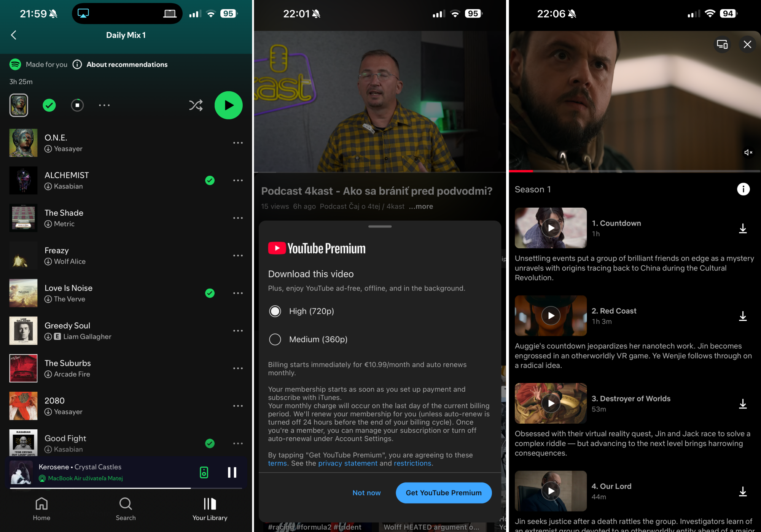761x532 pixels.
Task: Download episode 3 Destroyer of Worlds
Action: tap(743, 403)
